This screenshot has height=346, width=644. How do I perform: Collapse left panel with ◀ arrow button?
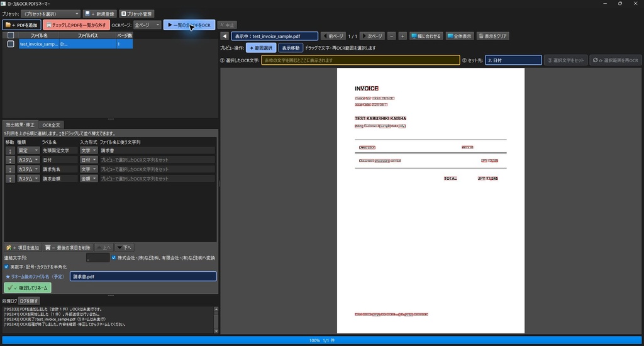click(x=225, y=36)
